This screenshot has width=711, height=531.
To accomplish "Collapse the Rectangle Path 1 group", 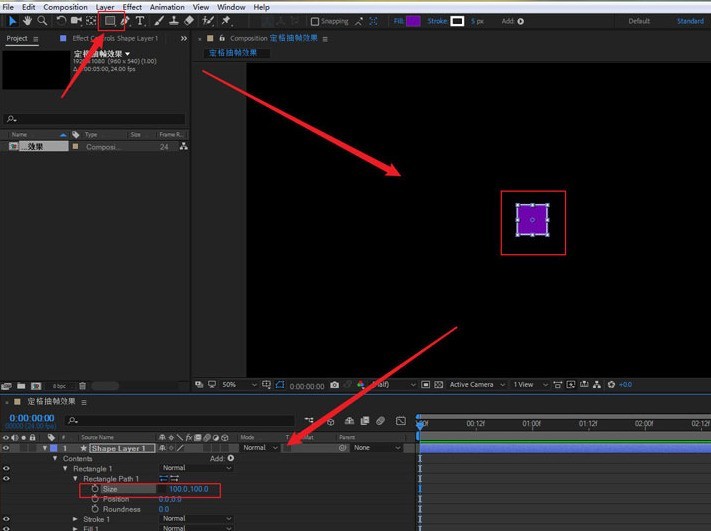I will pos(75,479).
